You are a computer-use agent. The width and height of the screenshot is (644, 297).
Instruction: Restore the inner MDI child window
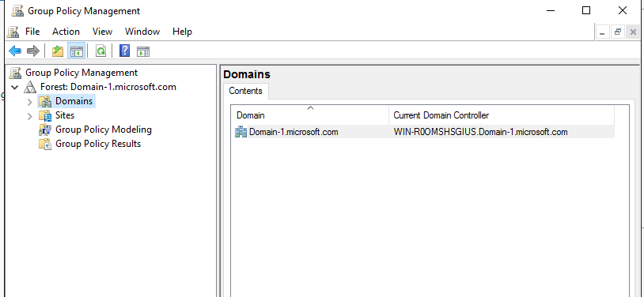pos(618,32)
